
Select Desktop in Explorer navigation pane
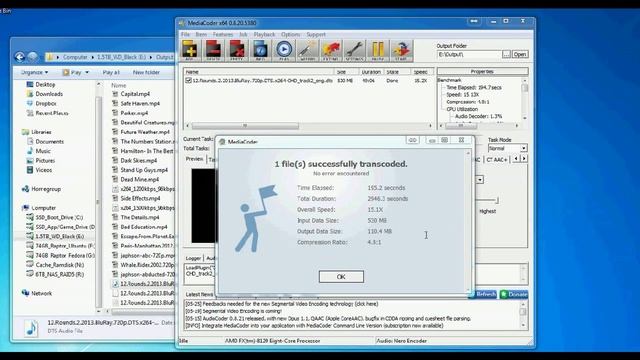point(45,84)
